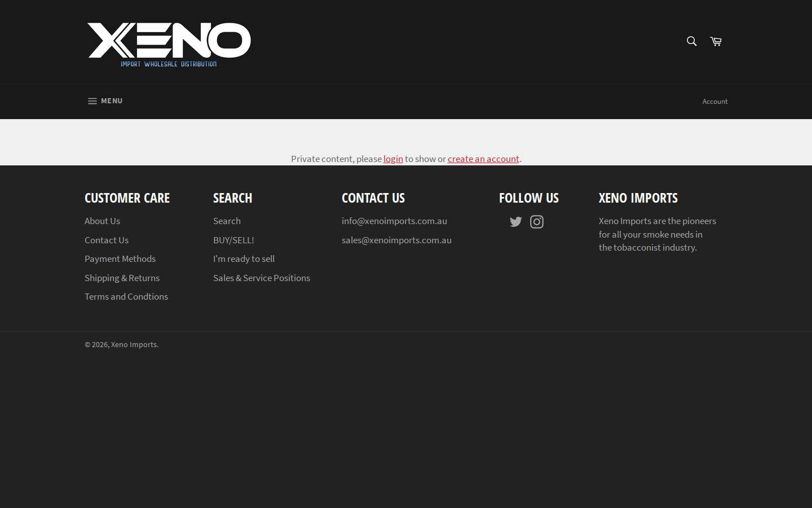Viewport: 812px width, 508px height.
Task: Open Sales & Service Positions link
Action: coord(262,278)
